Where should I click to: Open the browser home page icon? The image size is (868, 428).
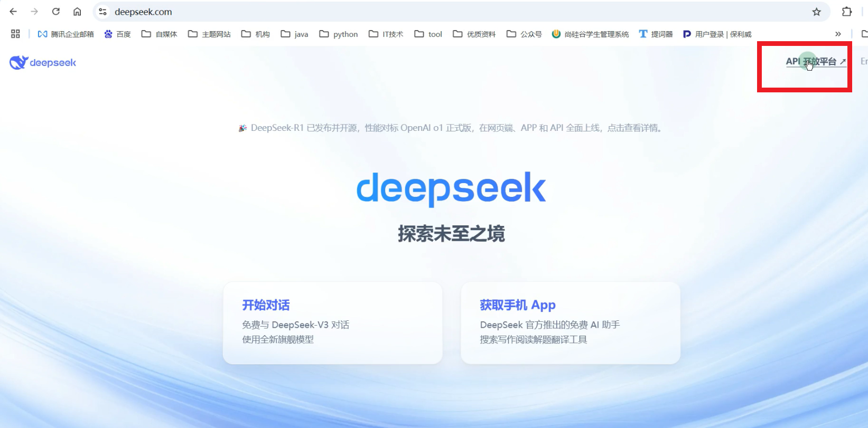tap(77, 12)
